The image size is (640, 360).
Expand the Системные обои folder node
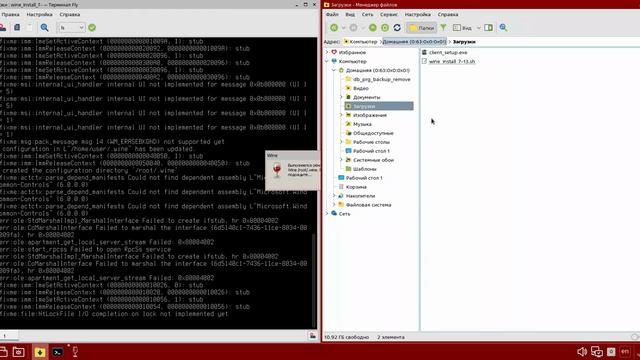click(x=341, y=160)
